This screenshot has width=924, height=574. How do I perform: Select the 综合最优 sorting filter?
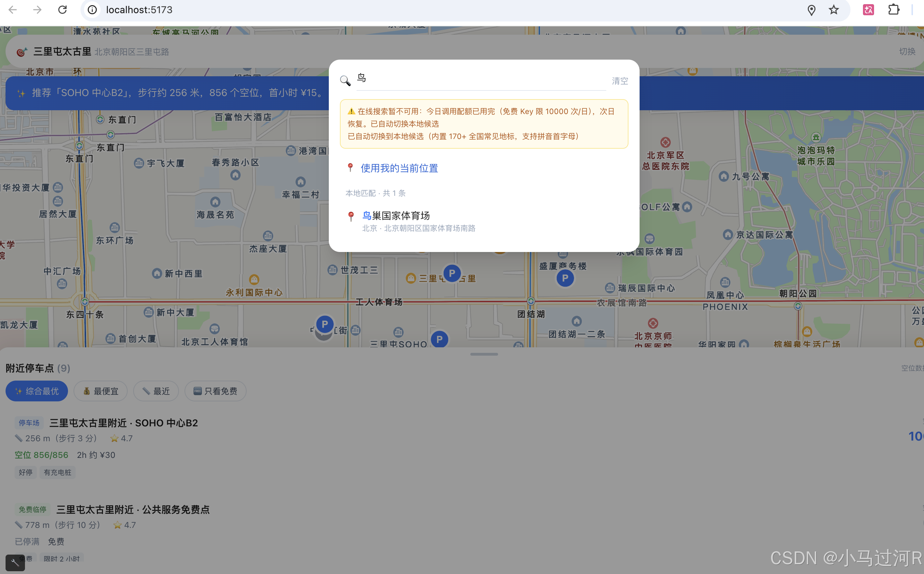point(37,391)
